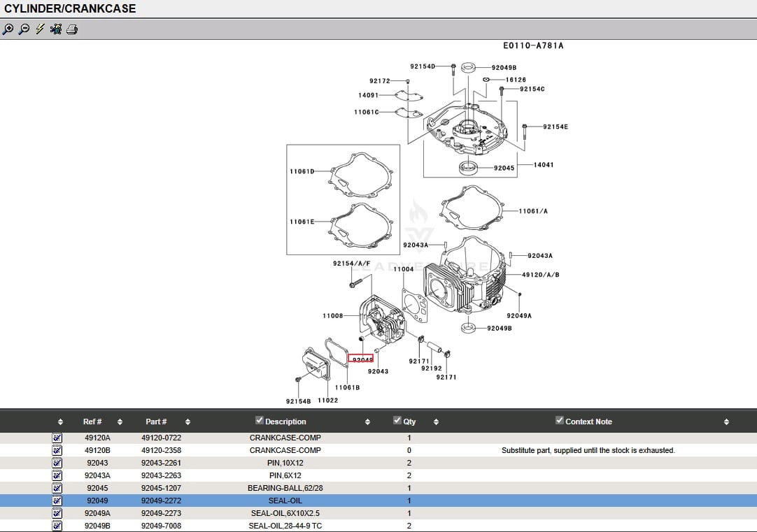Click the Ref # column header

click(92, 422)
